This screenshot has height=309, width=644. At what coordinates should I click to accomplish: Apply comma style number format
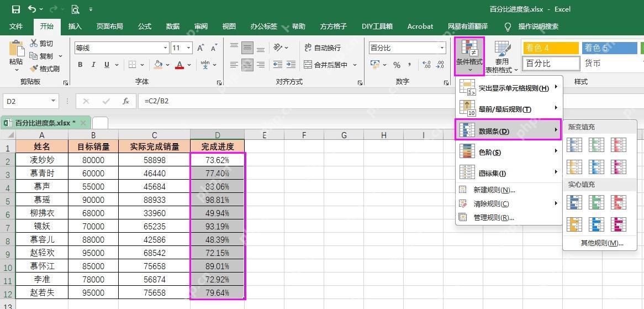410,65
